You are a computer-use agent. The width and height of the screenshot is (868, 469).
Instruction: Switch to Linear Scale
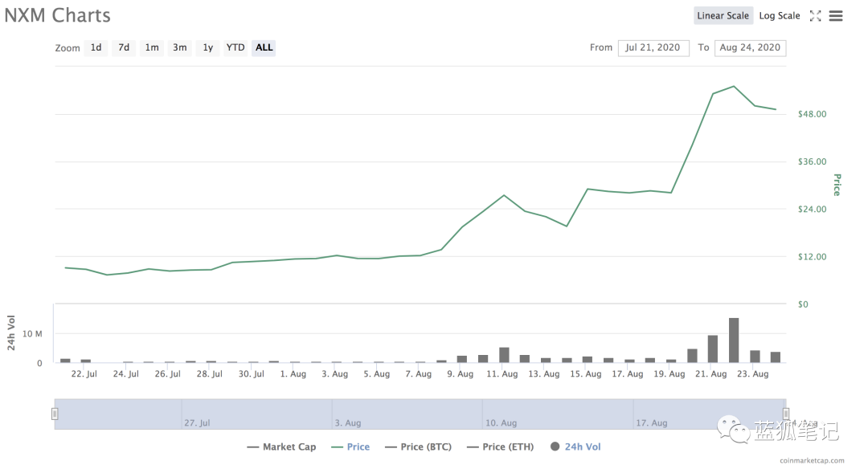point(723,15)
